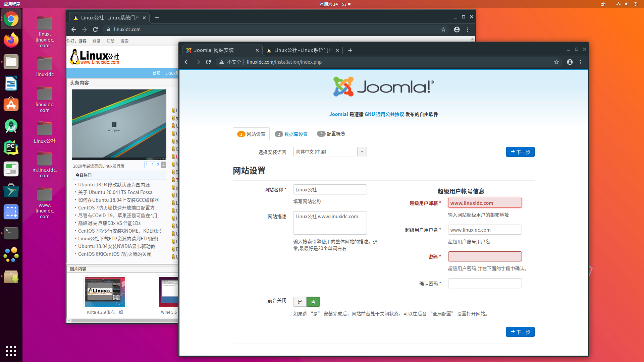
Task: Set site offline to 是
Action: (300, 302)
